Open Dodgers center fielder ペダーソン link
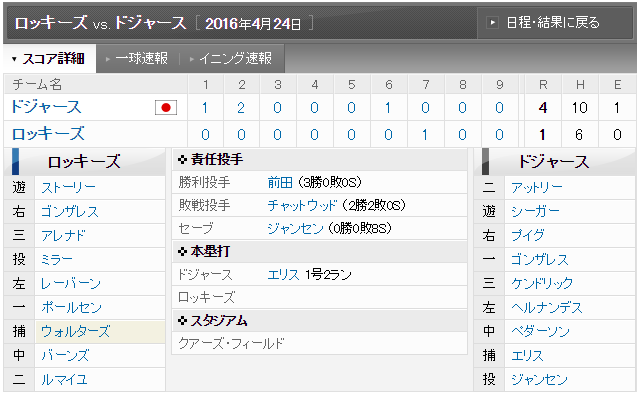640x400 pixels. pos(540,332)
